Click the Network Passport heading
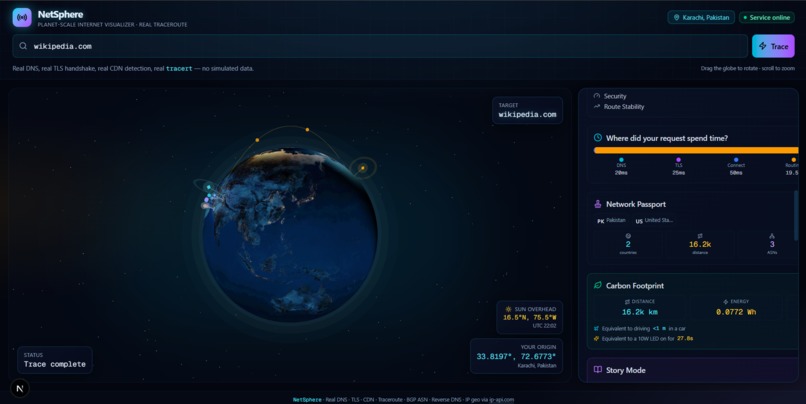The width and height of the screenshot is (806, 404). [x=636, y=204]
